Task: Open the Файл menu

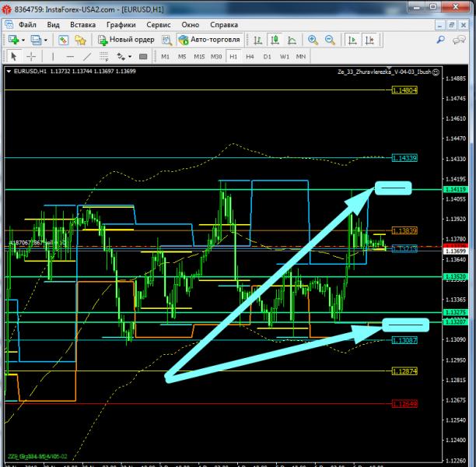Action: pos(28,24)
